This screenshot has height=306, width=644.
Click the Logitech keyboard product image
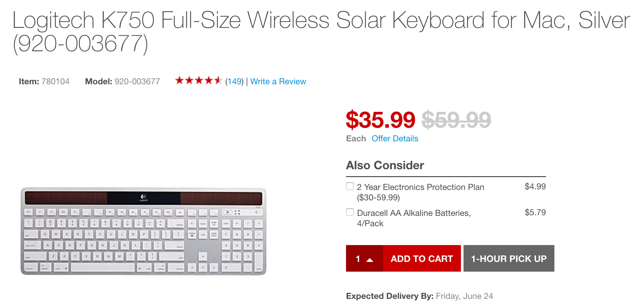[143, 231]
